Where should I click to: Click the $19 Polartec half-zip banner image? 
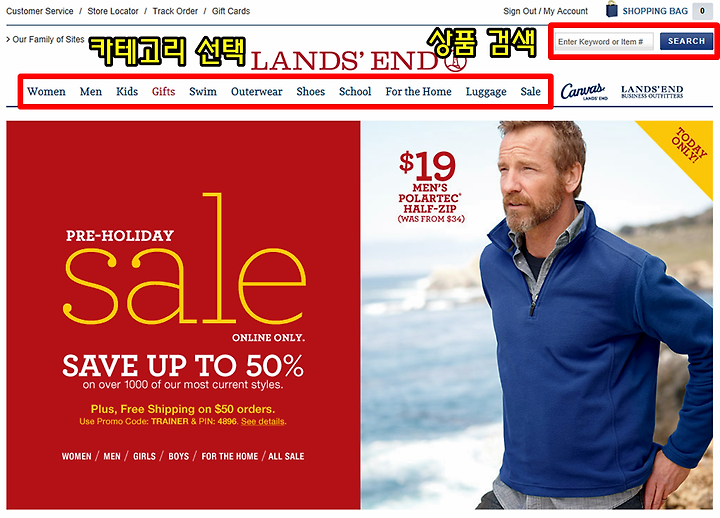[537, 315]
